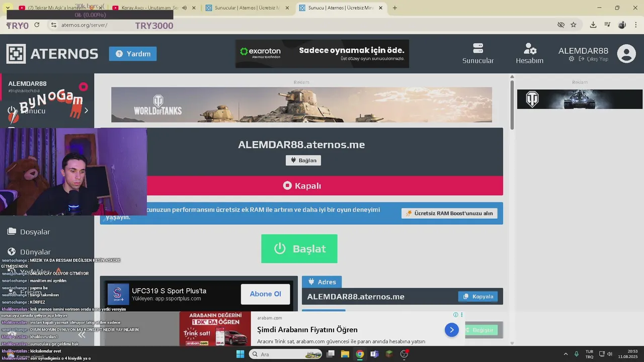Image resolution: width=644 pixels, height=362 pixels.
Task: Copy the server address with Kopyala
Action: (x=478, y=296)
